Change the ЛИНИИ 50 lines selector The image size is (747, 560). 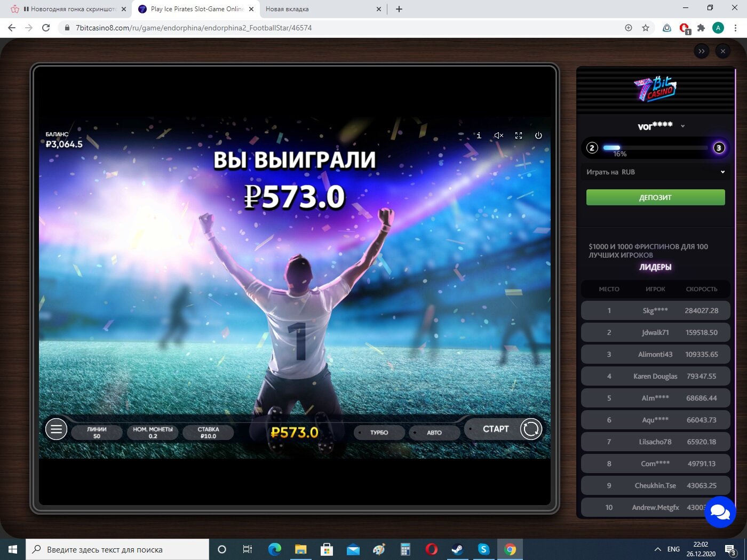click(97, 433)
